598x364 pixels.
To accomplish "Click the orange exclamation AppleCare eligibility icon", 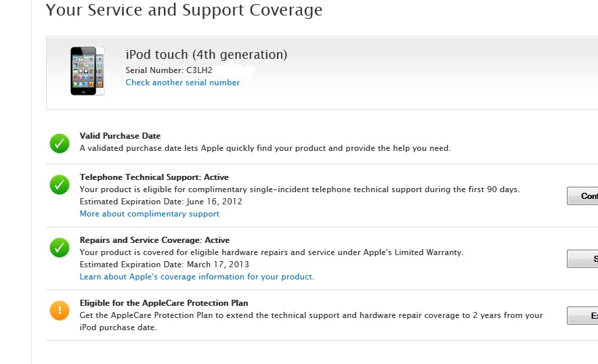I will pyautogui.click(x=60, y=310).
